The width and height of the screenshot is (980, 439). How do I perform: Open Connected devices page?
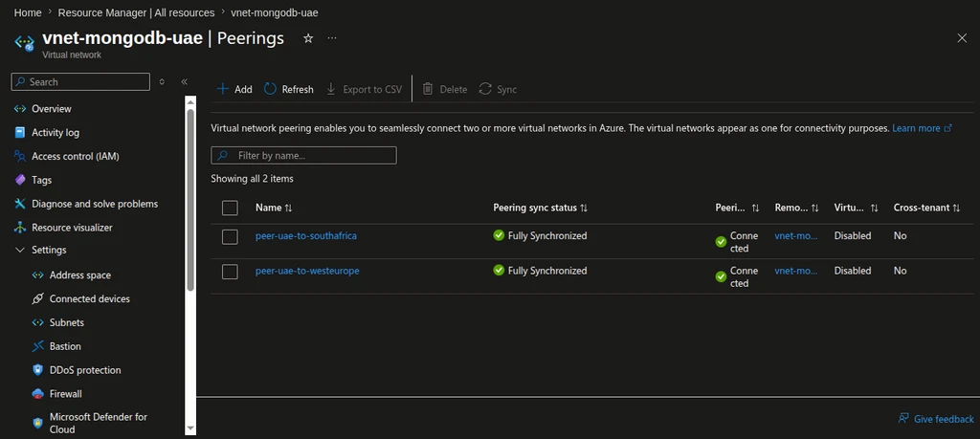(x=89, y=298)
